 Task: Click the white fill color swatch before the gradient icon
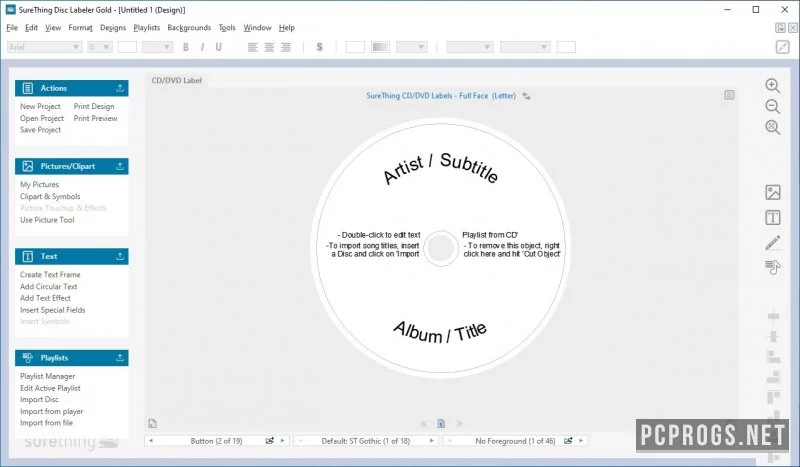355,47
